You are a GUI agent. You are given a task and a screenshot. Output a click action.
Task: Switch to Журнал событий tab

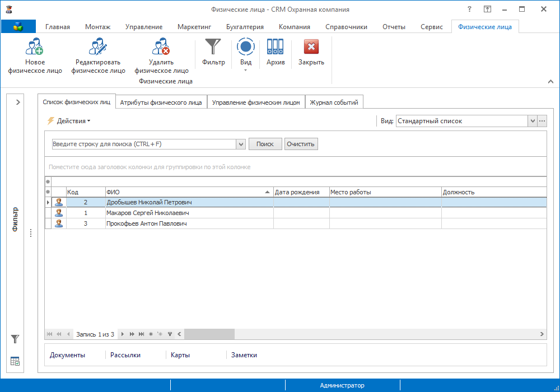[334, 102]
